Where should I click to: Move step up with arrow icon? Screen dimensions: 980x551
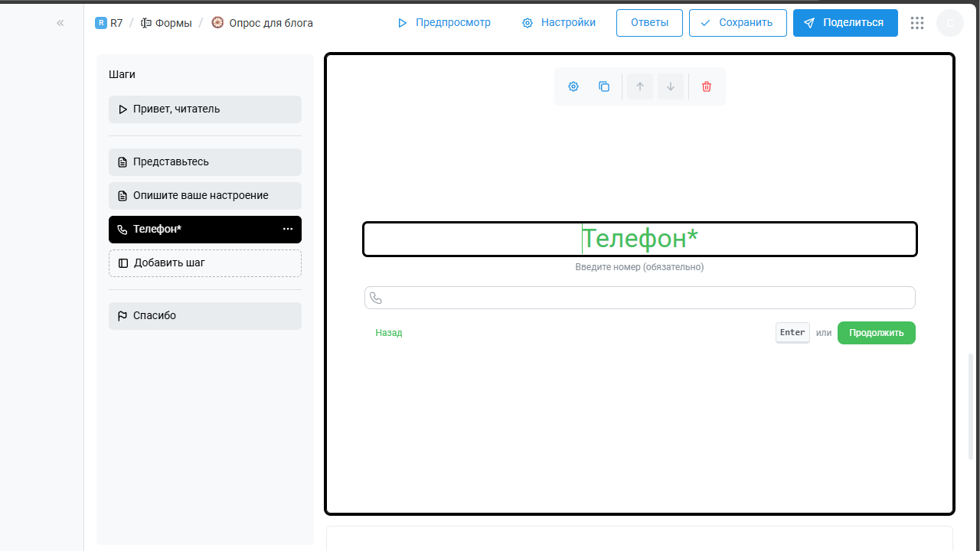point(640,86)
